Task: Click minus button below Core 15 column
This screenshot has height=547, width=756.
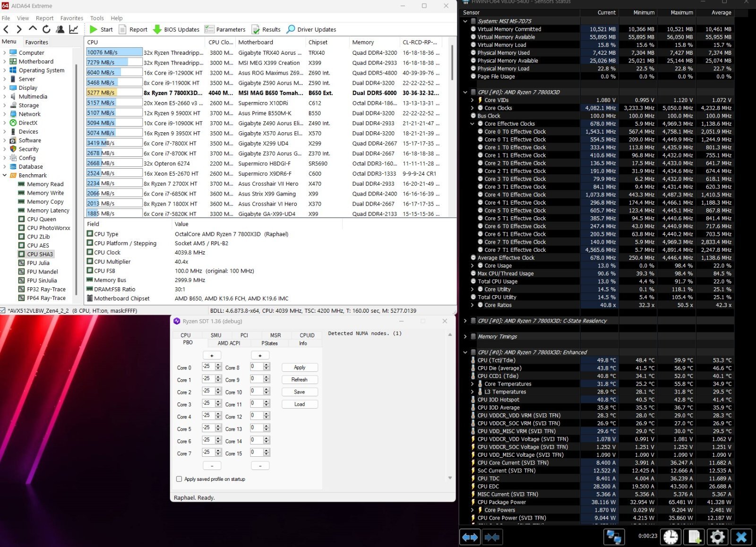Action: click(260, 466)
